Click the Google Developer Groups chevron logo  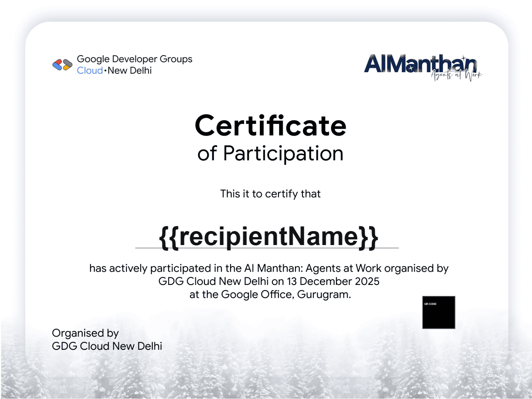(x=62, y=65)
